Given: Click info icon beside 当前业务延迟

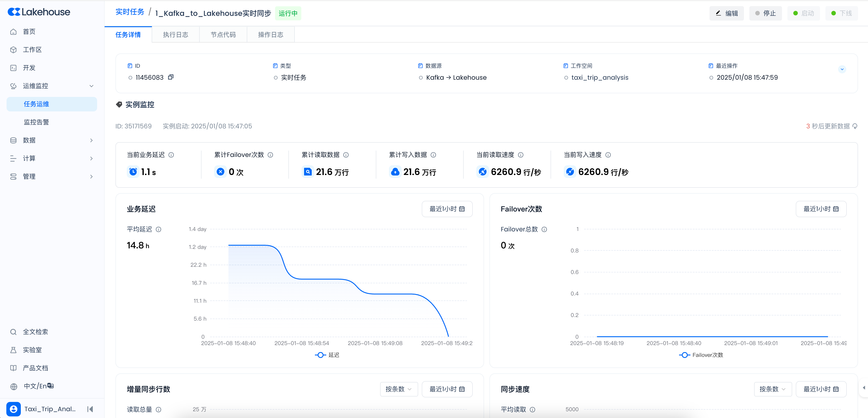Looking at the screenshot, I should pos(171,155).
